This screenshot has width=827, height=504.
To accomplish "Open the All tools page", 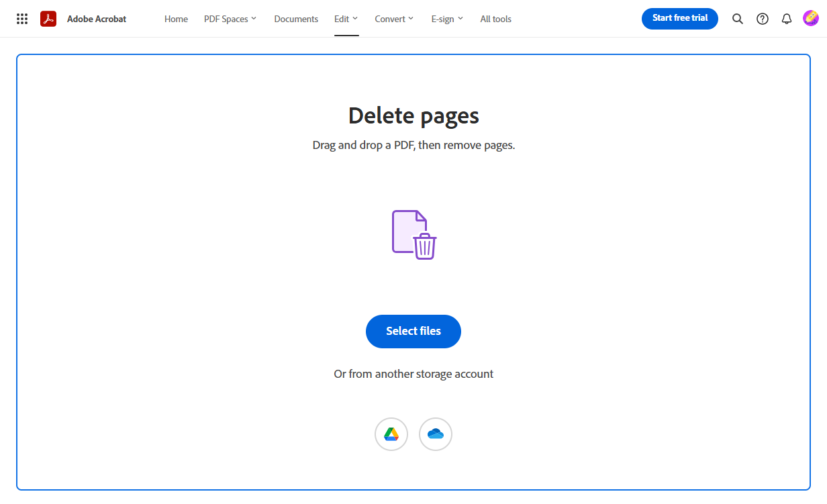I will pos(495,19).
